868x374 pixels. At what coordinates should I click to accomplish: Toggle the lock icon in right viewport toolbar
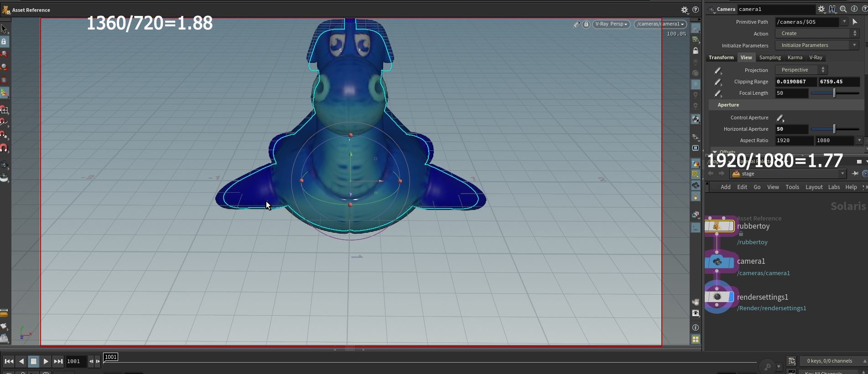[x=696, y=51]
